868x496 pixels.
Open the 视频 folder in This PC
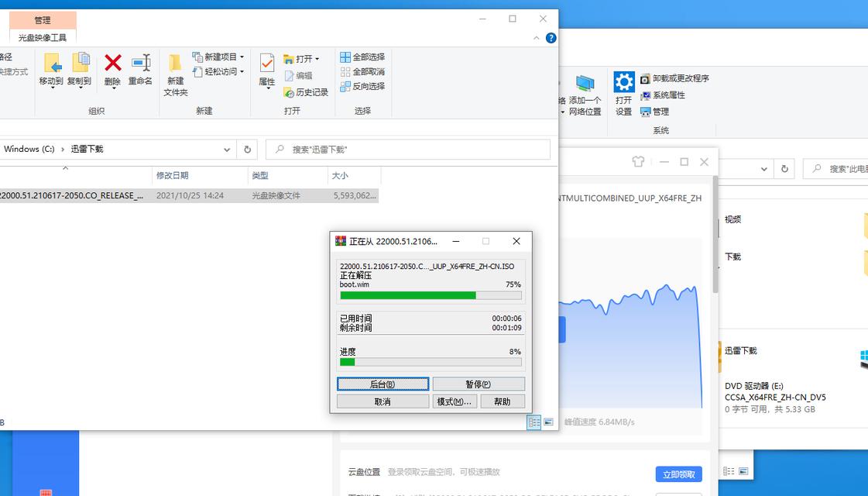(x=732, y=219)
